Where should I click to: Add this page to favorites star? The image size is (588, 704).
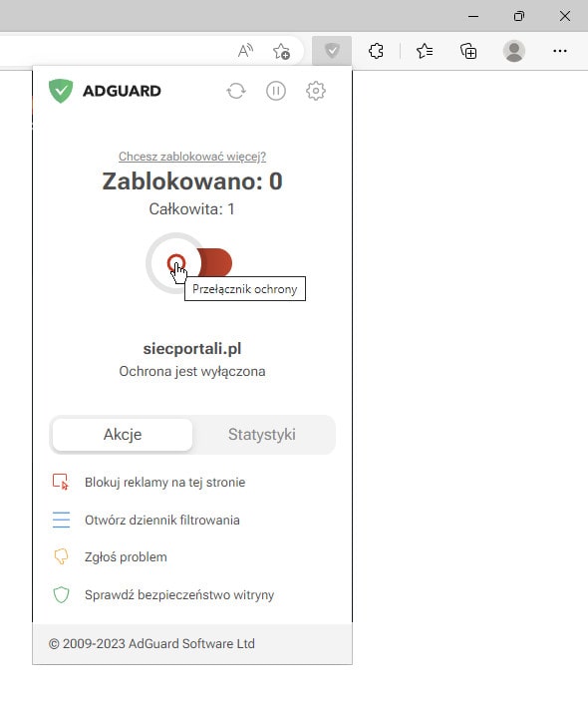(x=281, y=51)
